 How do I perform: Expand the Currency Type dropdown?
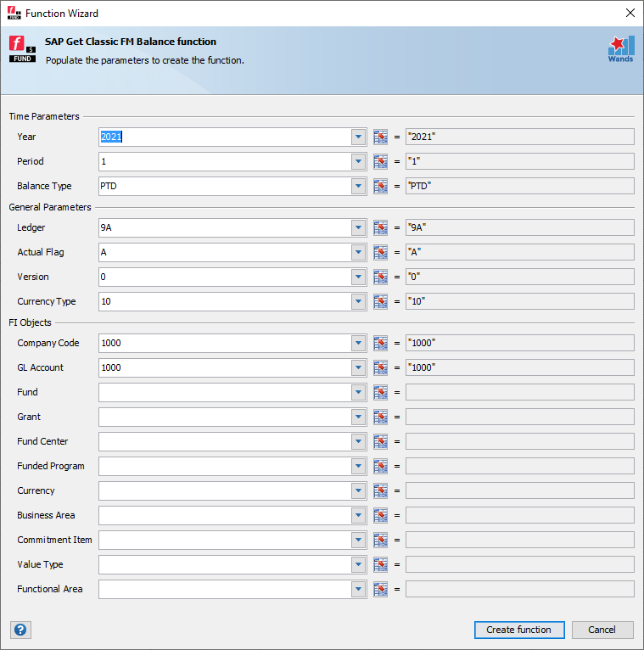point(358,301)
